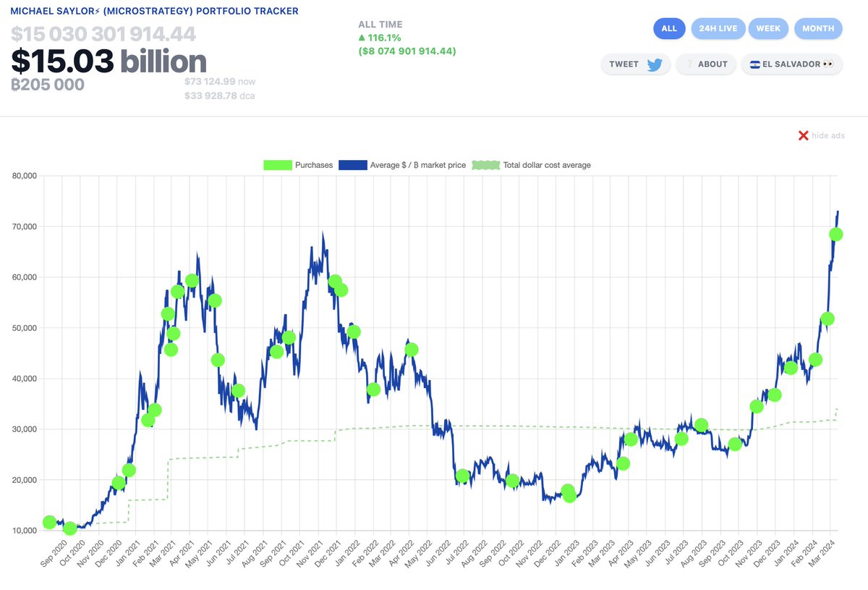The image size is (868, 590).
Task: Click the Twitter bird icon
Action: 655,64
